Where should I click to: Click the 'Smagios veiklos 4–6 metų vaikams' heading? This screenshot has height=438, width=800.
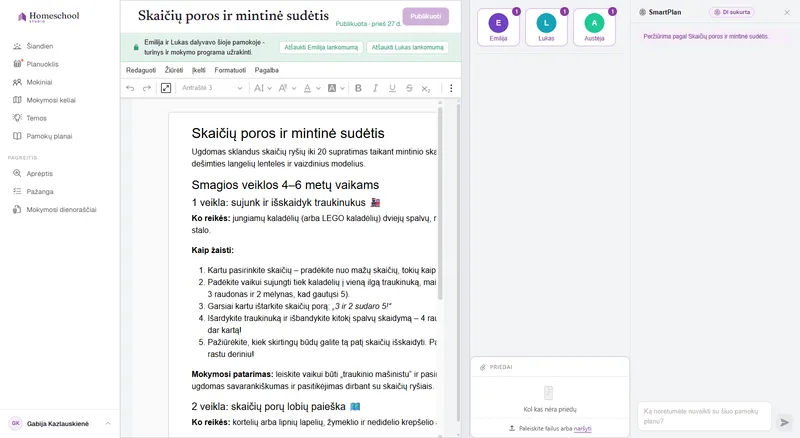pyautogui.click(x=285, y=185)
